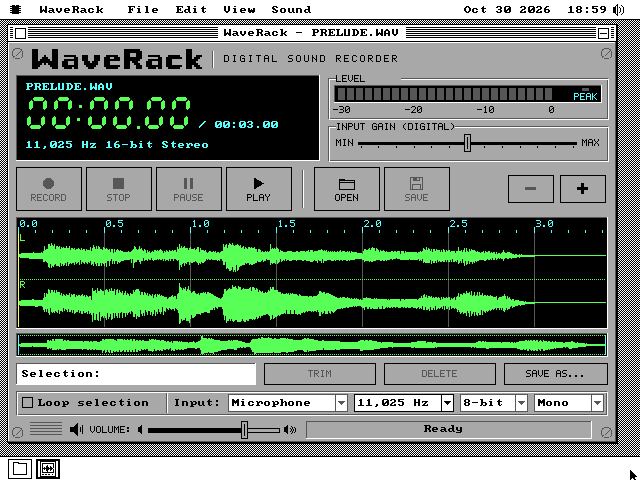
Task: Open the File menu
Action: [143, 9]
